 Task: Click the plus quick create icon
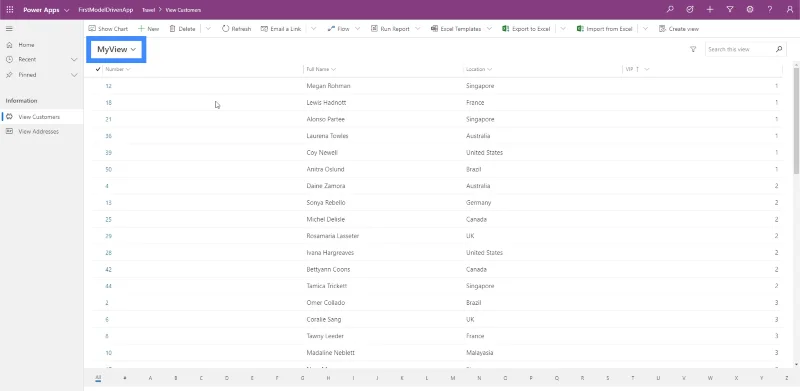[x=710, y=10]
